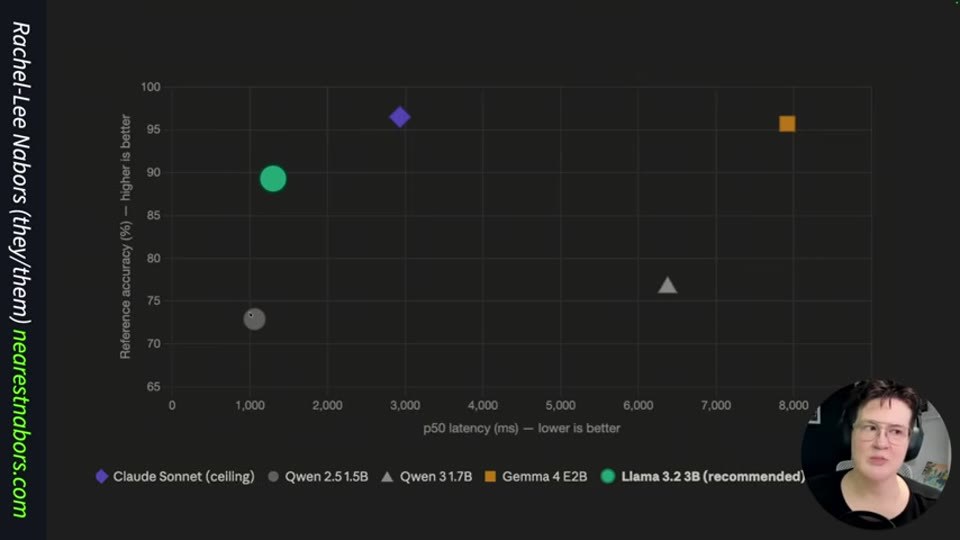Toggle Claude Sonnet (ceiling) legend entry
The width and height of the screenshot is (960, 540).
(x=175, y=476)
